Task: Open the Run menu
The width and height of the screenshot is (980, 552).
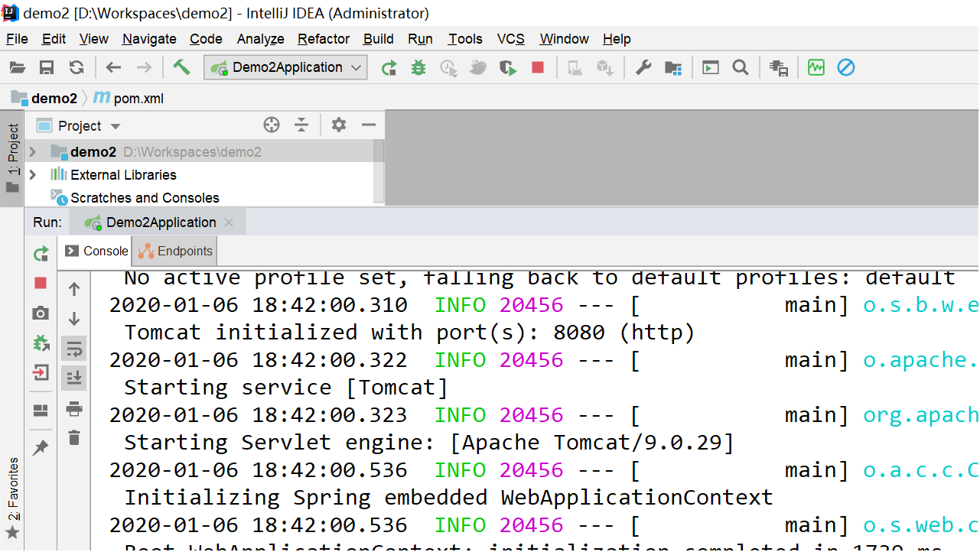Action: click(x=420, y=39)
